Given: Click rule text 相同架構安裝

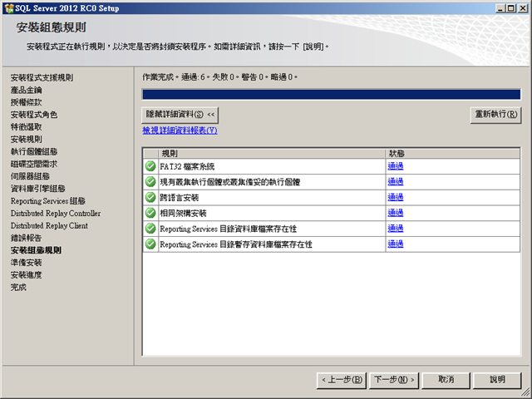Looking at the screenshot, I should (183, 214).
